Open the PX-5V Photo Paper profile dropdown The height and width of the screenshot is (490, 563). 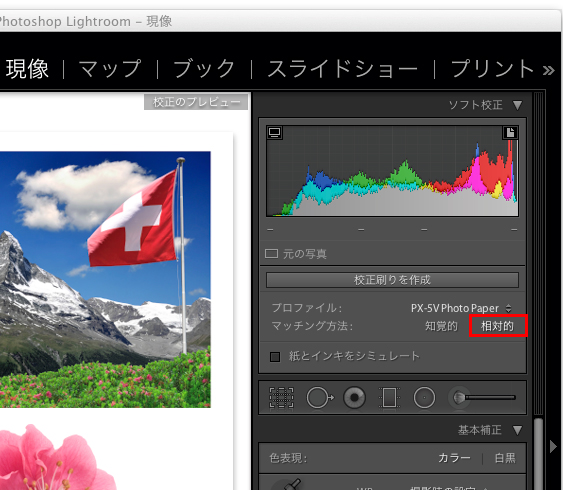[461, 308]
